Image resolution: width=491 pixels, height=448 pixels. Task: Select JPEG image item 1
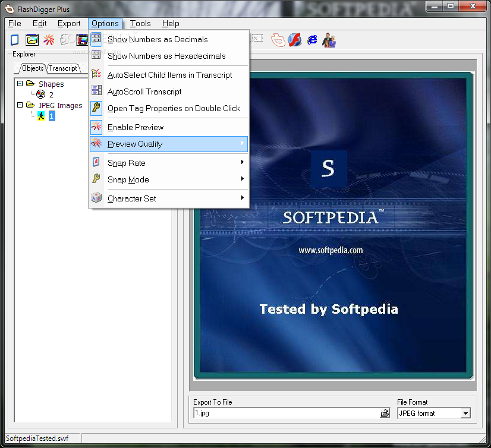click(x=52, y=116)
